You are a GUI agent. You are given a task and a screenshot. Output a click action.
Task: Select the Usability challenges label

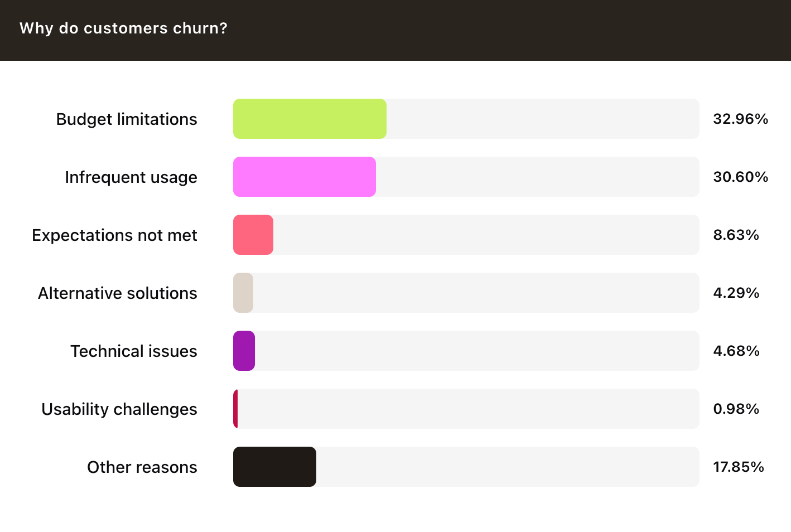point(119,409)
